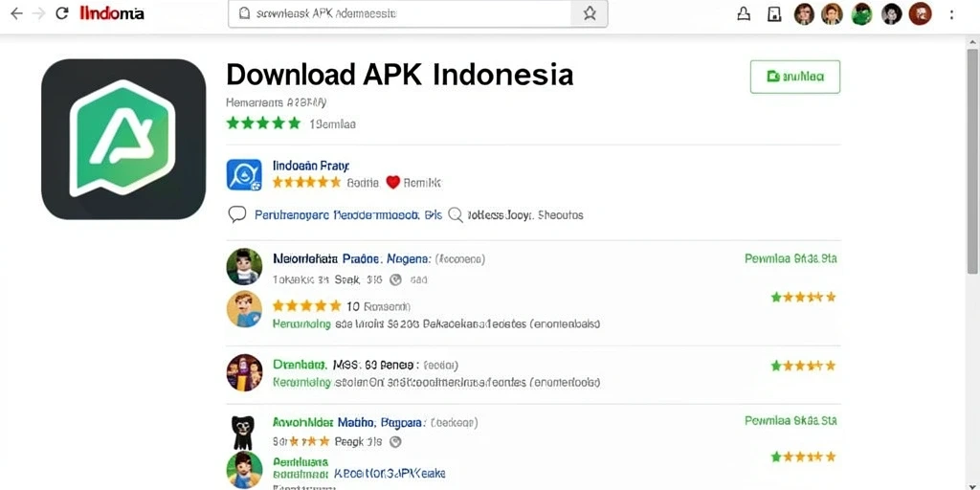Image resolution: width=980 pixels, height=490 pixels.
Task: Select the red profile avatar in the toolbar
Action: pos(921,13)
